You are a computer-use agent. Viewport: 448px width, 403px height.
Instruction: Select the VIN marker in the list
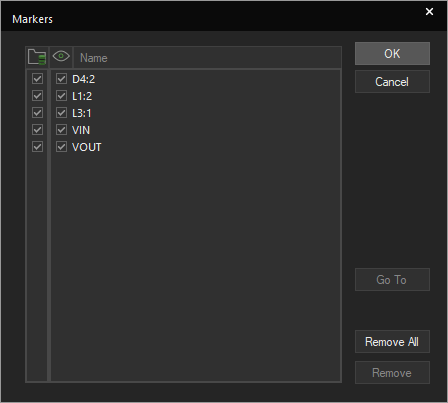[x=81, y=130]
